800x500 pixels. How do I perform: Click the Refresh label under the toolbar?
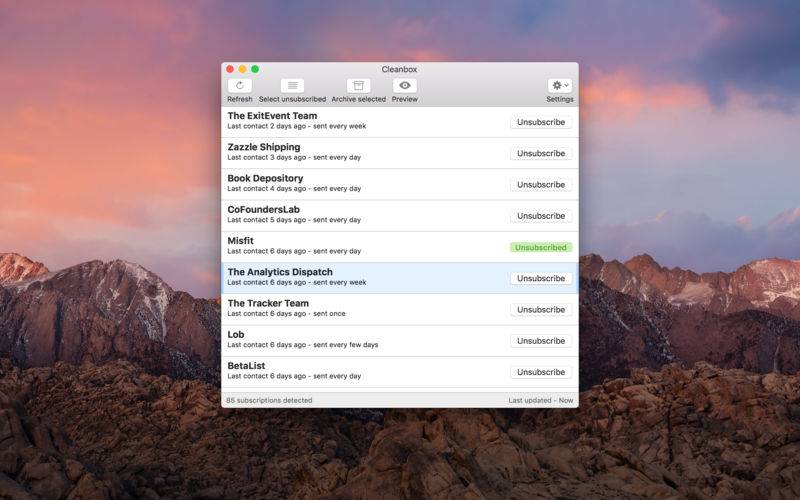click(x=240, y=99)
